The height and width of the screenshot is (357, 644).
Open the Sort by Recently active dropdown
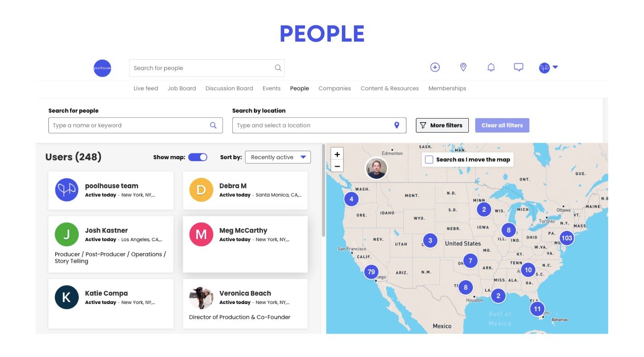click(278, 157)
